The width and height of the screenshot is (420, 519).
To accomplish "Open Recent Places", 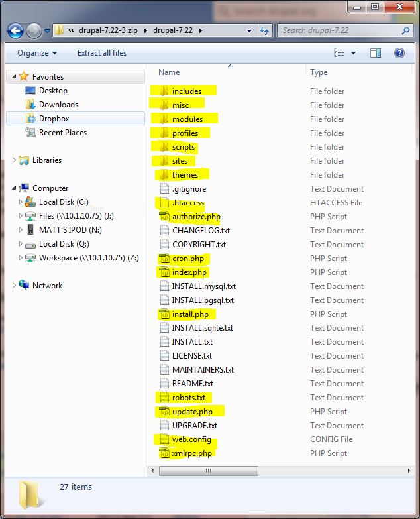I will [x=63, y=133].
